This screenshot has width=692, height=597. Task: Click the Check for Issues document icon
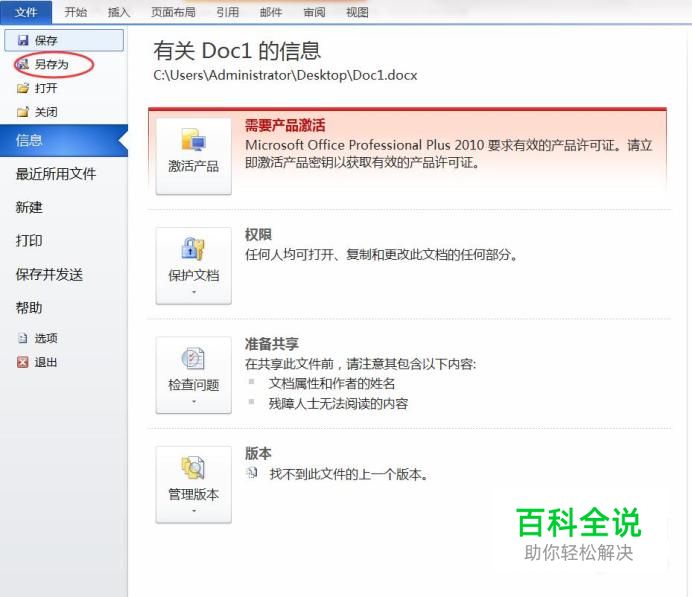click(193, 358)
